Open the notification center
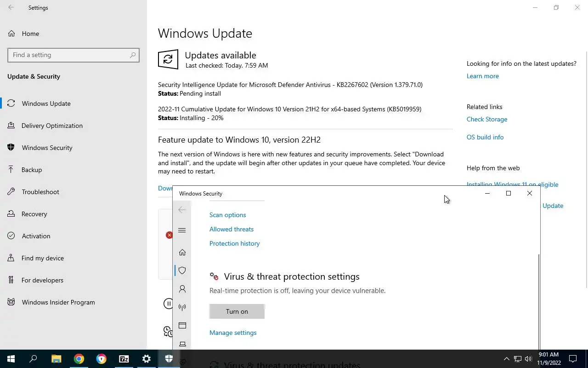 click(573, 359)
